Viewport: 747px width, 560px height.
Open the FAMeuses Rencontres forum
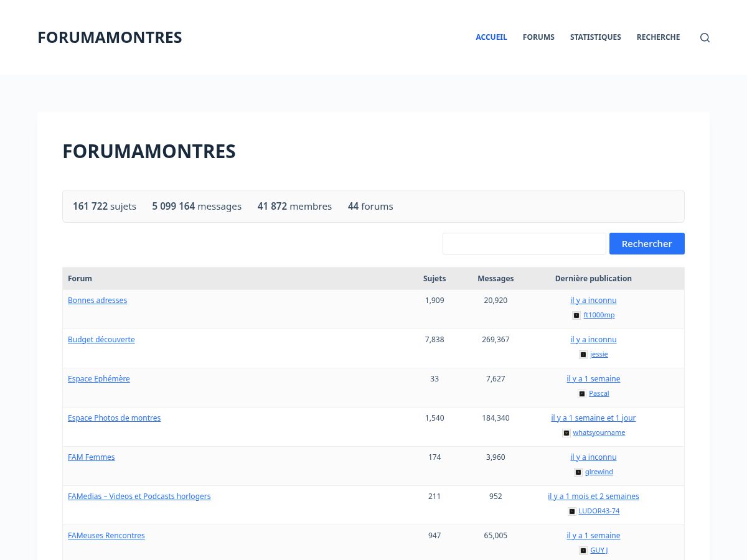click(x=106, y=535)
